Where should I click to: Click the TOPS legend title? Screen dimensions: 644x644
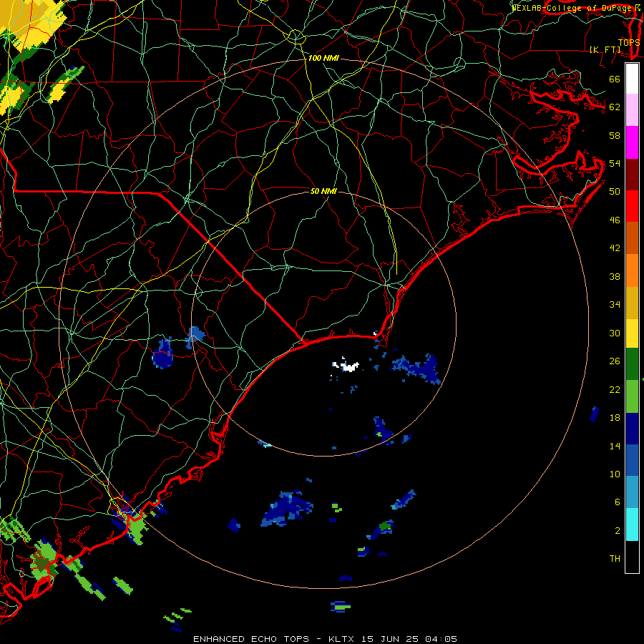[x=629, y=42]
